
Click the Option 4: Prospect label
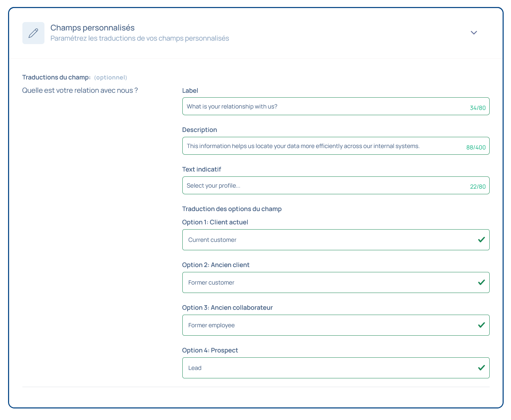pos(210,350)
